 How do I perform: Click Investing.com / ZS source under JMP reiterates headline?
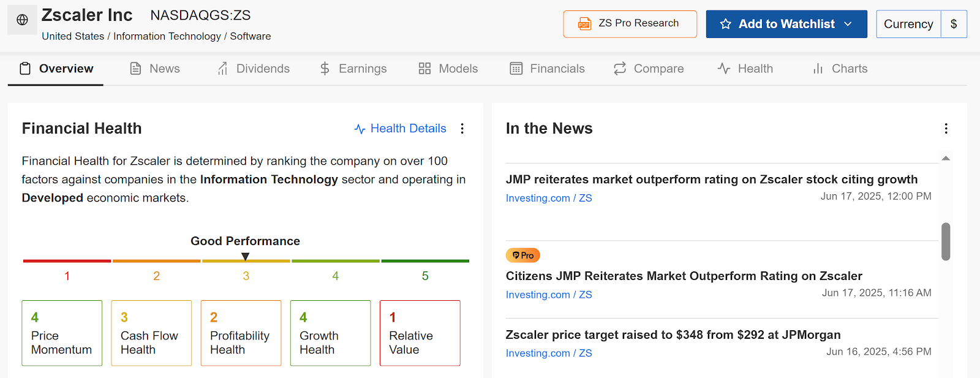(x=549, y=198)
